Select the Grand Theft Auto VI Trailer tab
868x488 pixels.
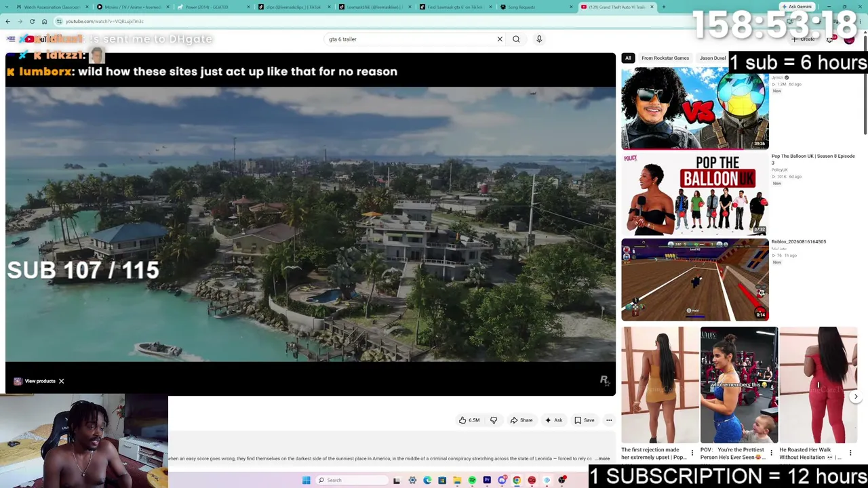click(x=616, y=7)
